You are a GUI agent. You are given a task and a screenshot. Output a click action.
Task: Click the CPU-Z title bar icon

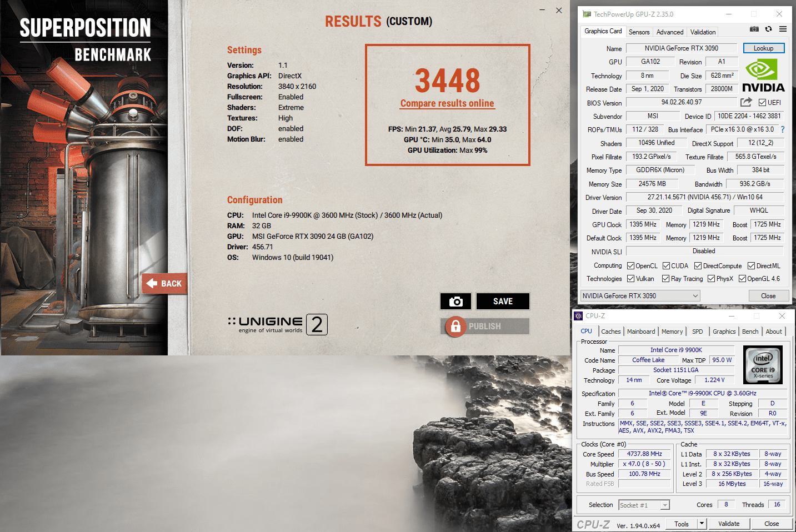(x=578, y=316)
